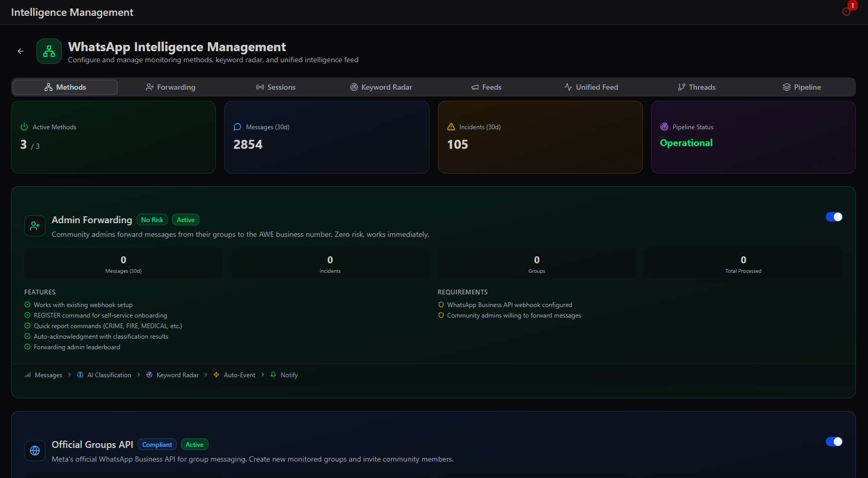868x478 pixels.
Task: Click the Threads tab branch icon
Action: click(x=682, y=87)
